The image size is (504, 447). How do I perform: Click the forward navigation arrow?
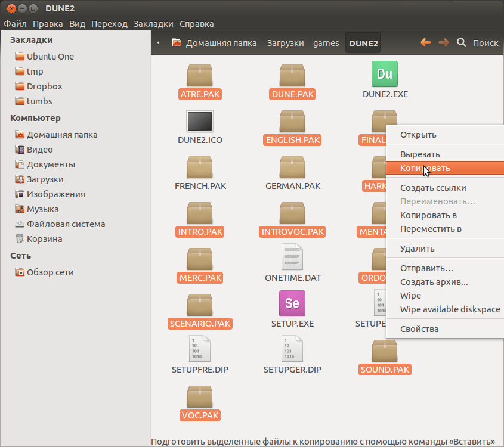[444, 43]
